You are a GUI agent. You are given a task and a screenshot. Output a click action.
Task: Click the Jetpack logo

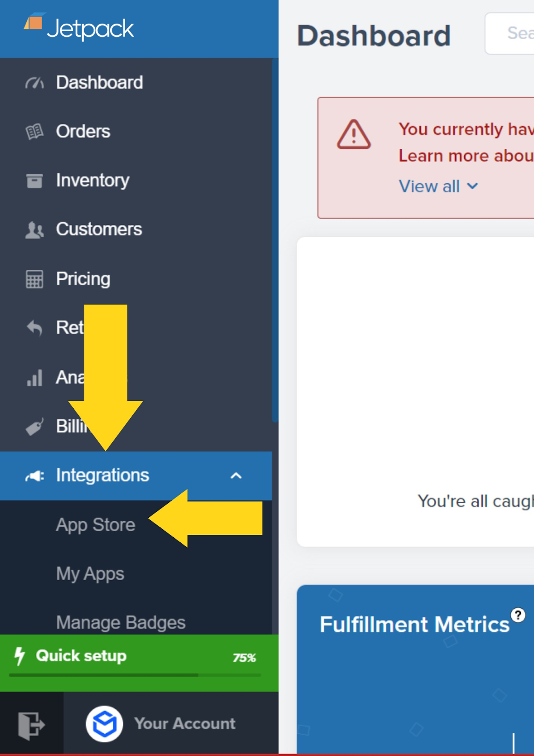[x=79, y=27]
